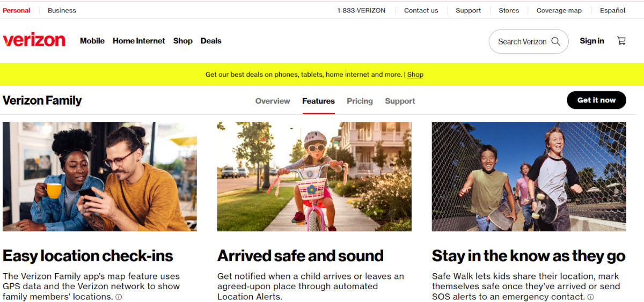
Task: Go to the Support tab
Action: 400,101
